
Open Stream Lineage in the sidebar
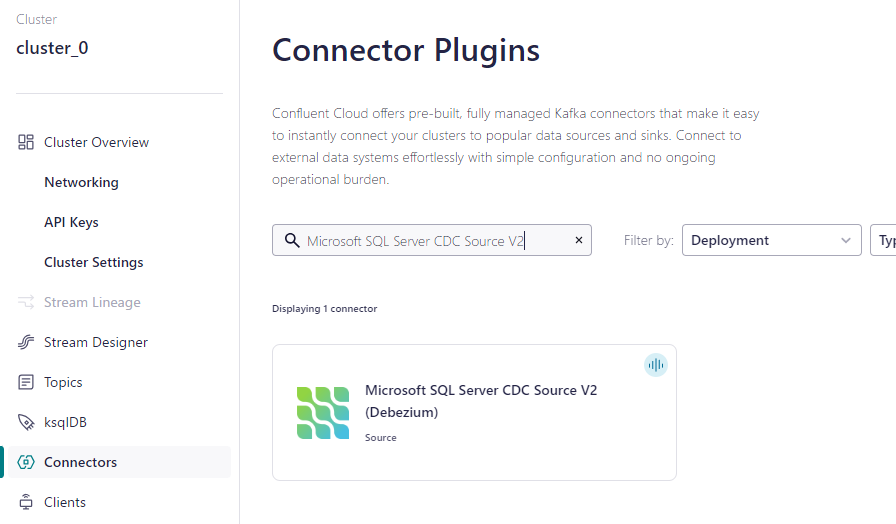tap(92, 302)
